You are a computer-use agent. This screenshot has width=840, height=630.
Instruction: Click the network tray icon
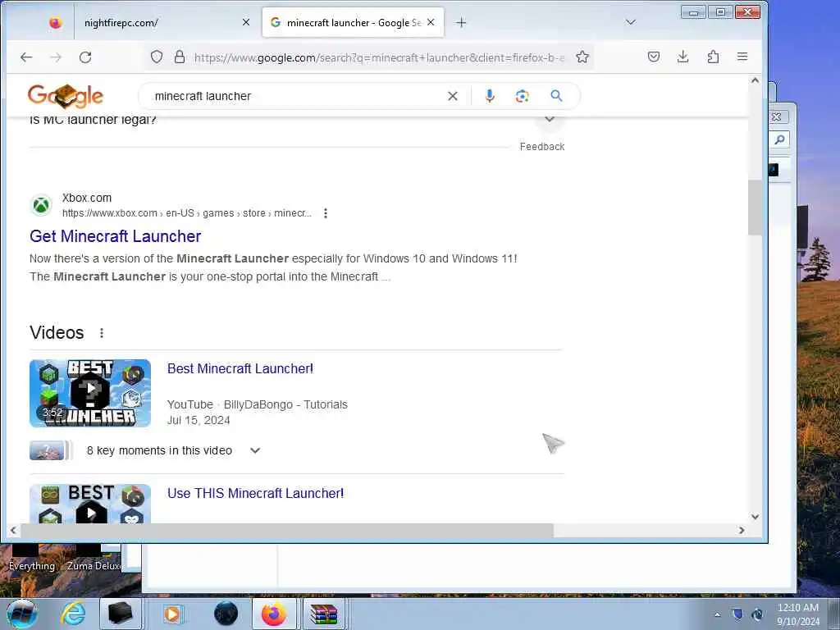click(x=757, y=614)
